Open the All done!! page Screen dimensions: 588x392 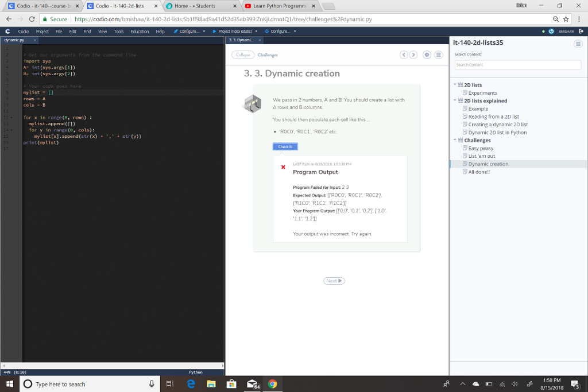pos(479,172)
